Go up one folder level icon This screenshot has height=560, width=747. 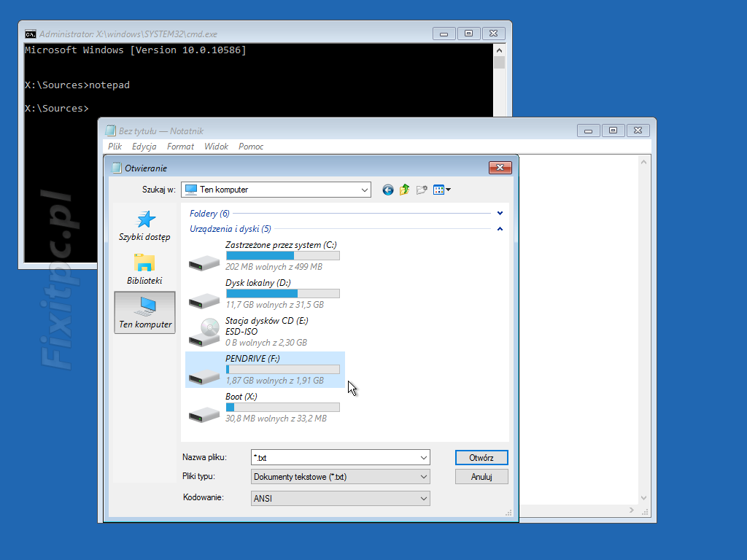point(404,190)
